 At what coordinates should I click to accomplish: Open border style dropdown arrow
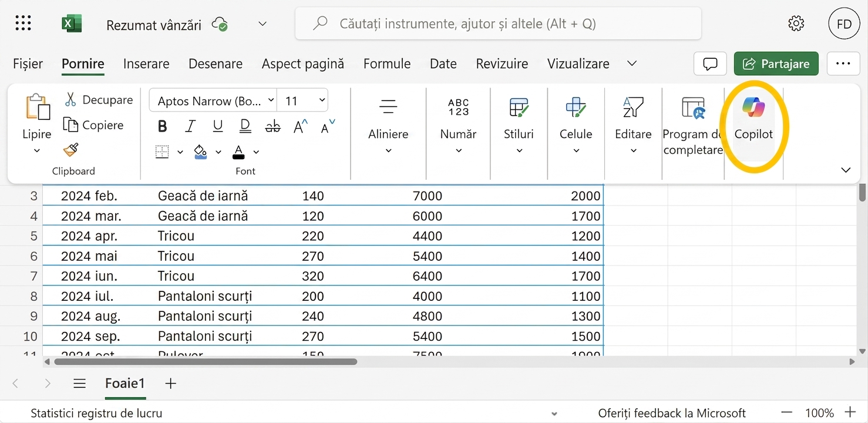180,152
